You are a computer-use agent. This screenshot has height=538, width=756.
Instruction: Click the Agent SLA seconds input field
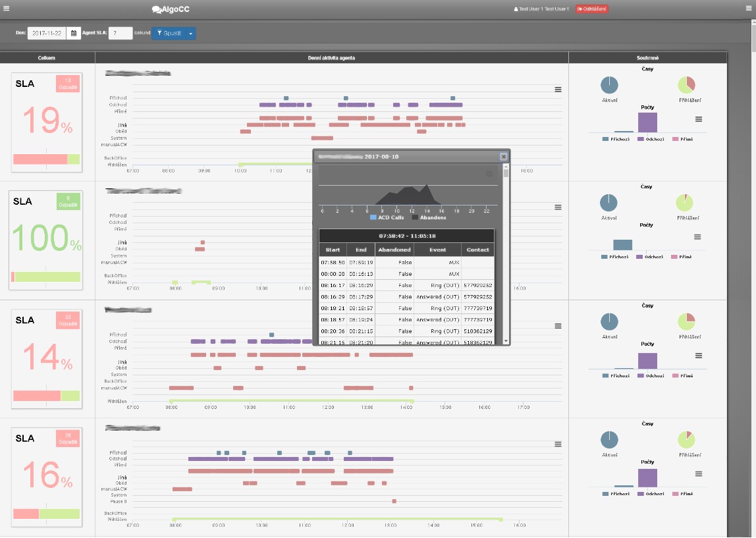tap(121, 33)
